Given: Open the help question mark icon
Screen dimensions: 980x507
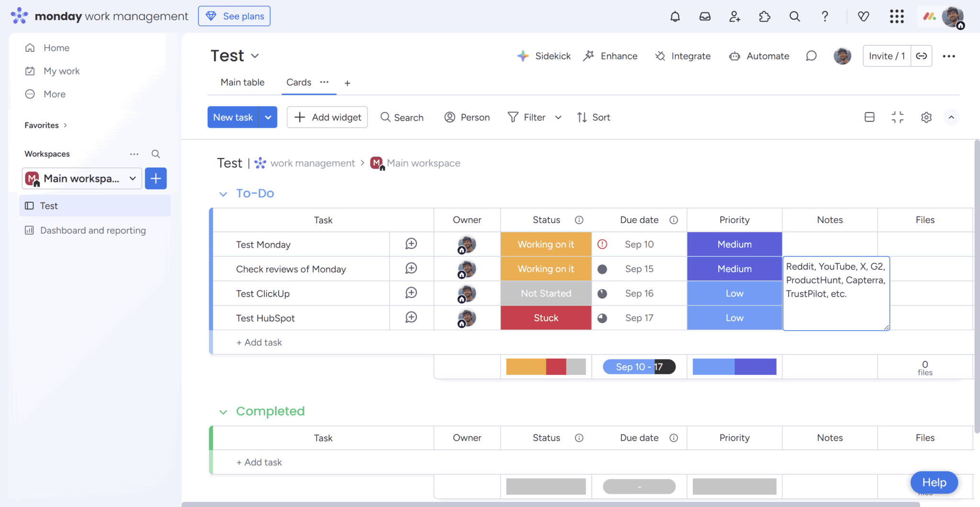Looking at the screenshot, I should [824, 16].
